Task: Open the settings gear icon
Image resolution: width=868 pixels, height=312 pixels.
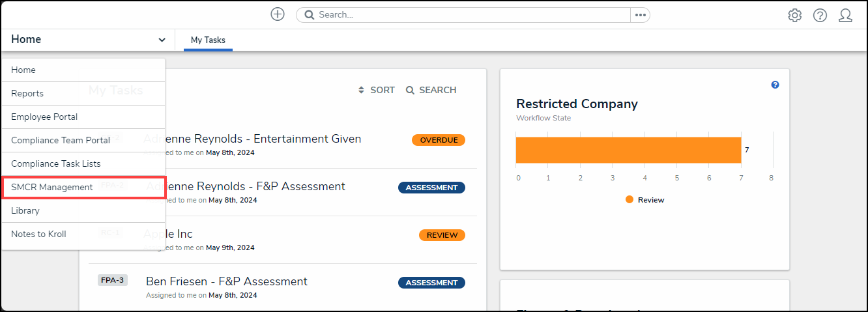Action: point(794,16)
